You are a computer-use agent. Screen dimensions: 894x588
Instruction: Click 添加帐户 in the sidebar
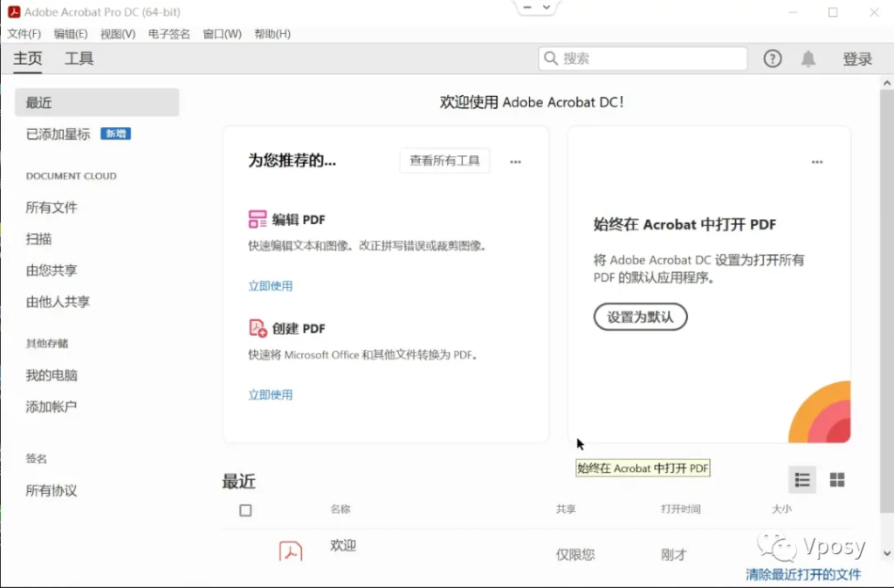[x=51, y=407]
